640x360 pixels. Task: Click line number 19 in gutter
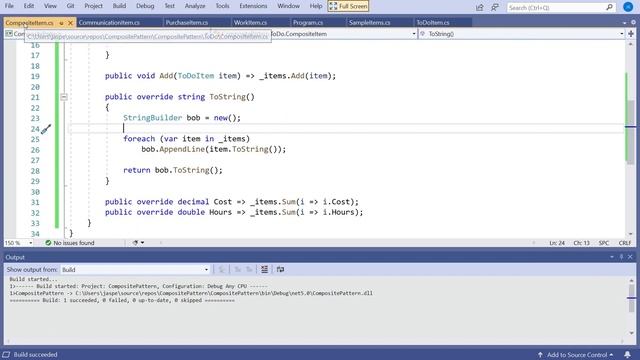coord(35,76)
